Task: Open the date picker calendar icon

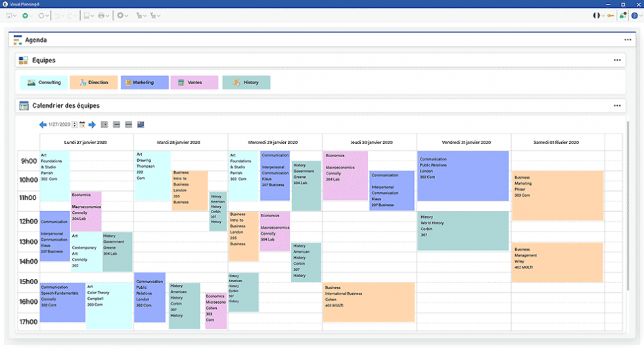Action: click(x=82, y=124)
